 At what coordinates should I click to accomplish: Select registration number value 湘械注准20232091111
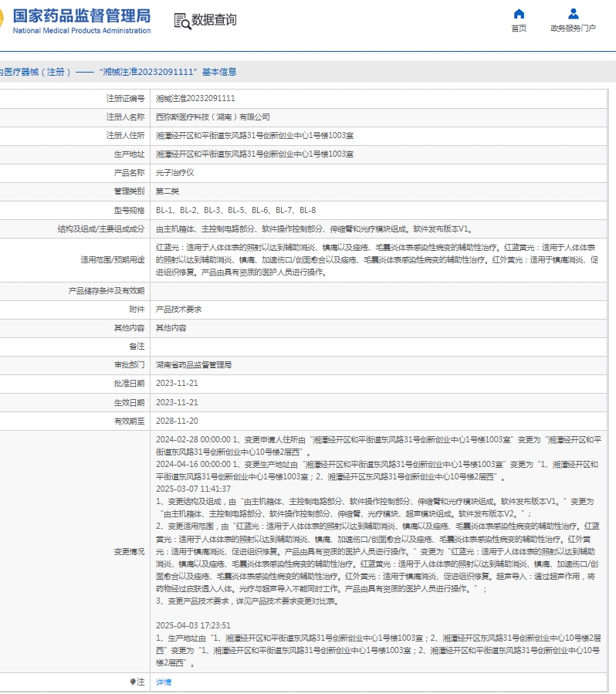pyautogui.click(x=195, y=98)
